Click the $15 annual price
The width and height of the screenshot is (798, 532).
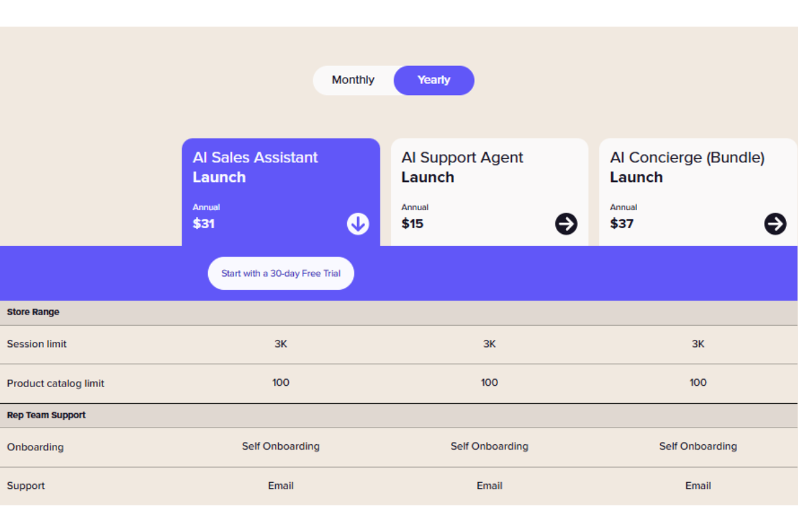click(x=412, y=224)
